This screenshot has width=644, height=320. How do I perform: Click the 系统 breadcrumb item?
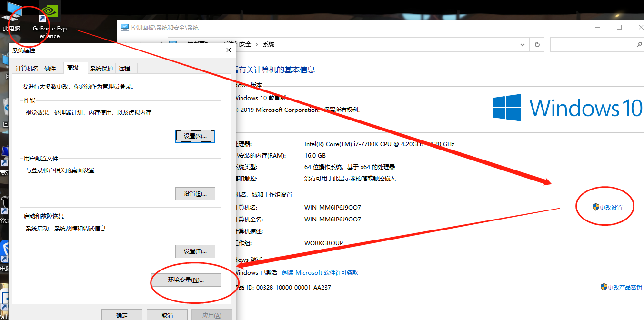(x=269, y=44)
